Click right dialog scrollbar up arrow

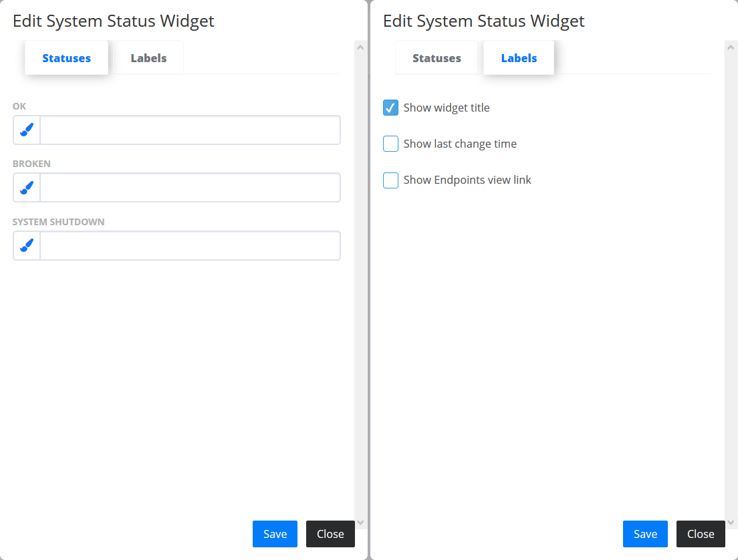point(731,47)
